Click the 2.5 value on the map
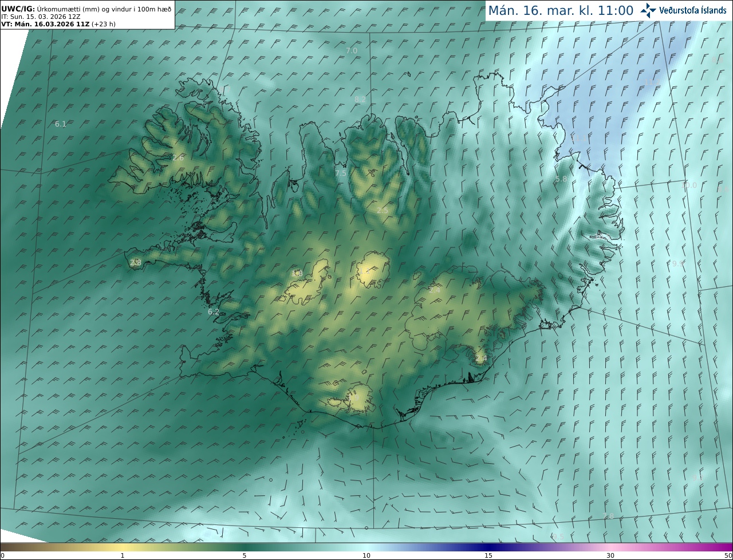 coord(383,210)
